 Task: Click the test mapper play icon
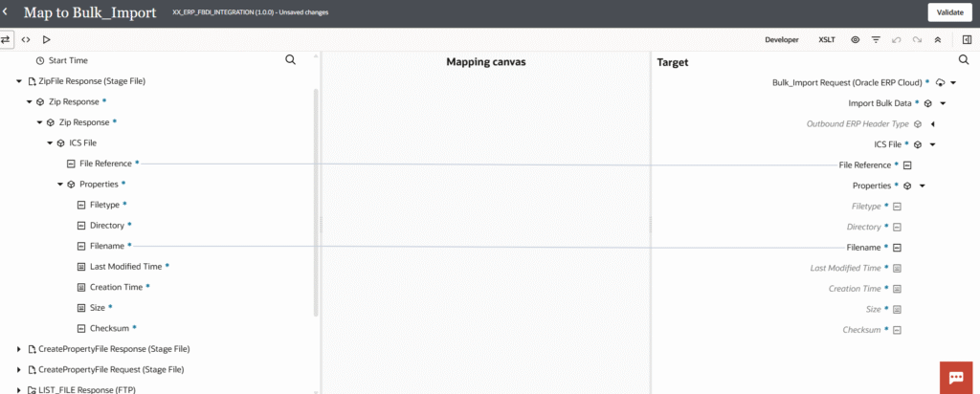pos(46,39)
